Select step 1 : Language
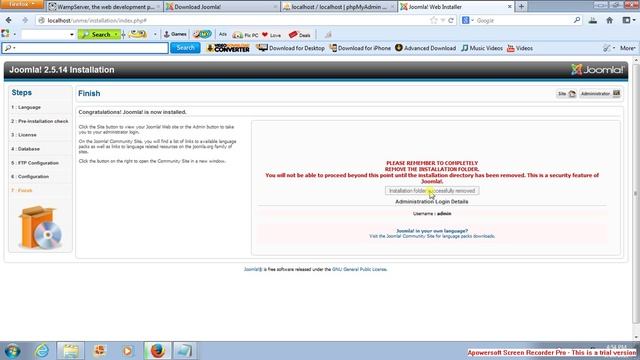The height and width of the screenshot is (360, 640). pyautogui.click(x=26, y=107)
